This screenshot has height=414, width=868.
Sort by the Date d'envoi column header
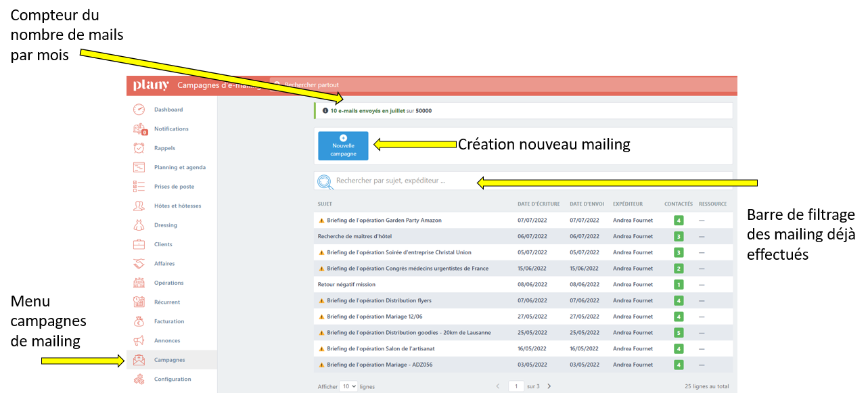point(586,204)
